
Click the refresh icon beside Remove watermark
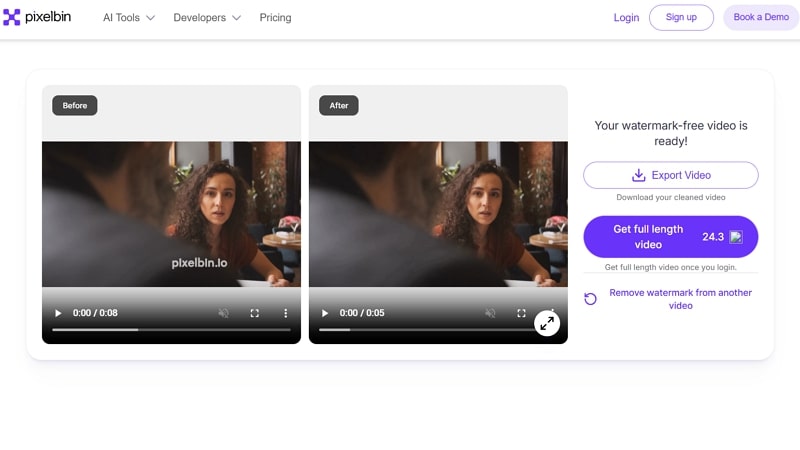point(590,299)
